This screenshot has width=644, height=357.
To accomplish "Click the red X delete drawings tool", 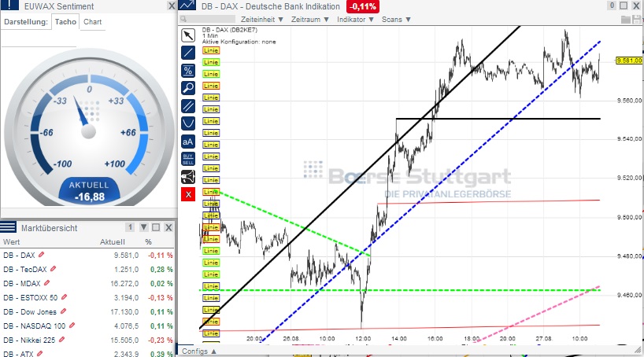I will coord(188,194).
